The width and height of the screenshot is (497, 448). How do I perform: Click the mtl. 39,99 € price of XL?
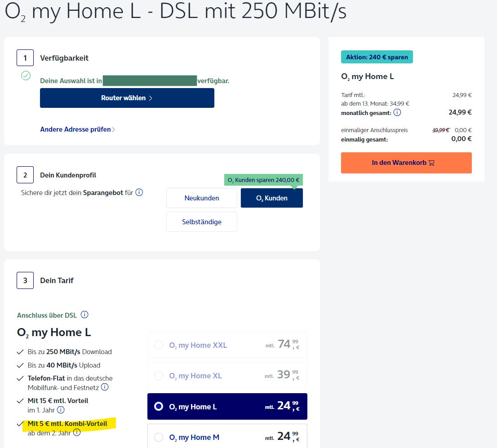(282, 375)
